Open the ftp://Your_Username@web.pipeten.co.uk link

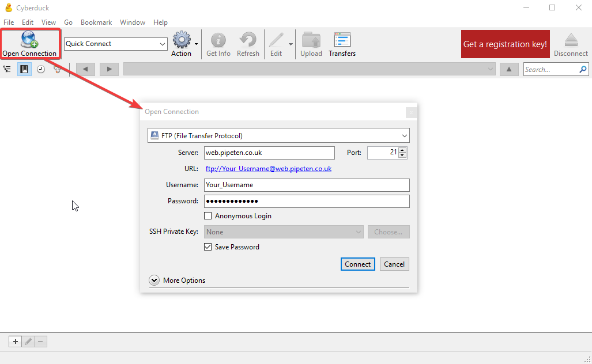click(x=269, y=169)
